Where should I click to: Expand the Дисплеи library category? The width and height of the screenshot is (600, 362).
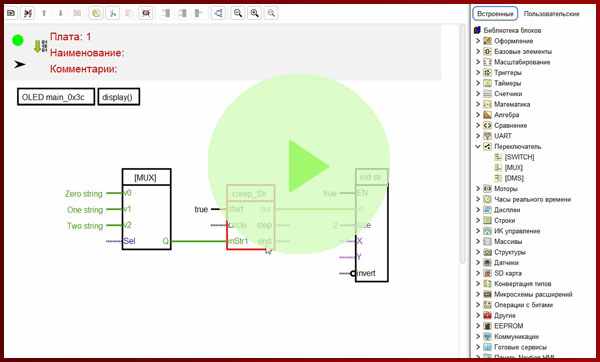coord(478,210)
